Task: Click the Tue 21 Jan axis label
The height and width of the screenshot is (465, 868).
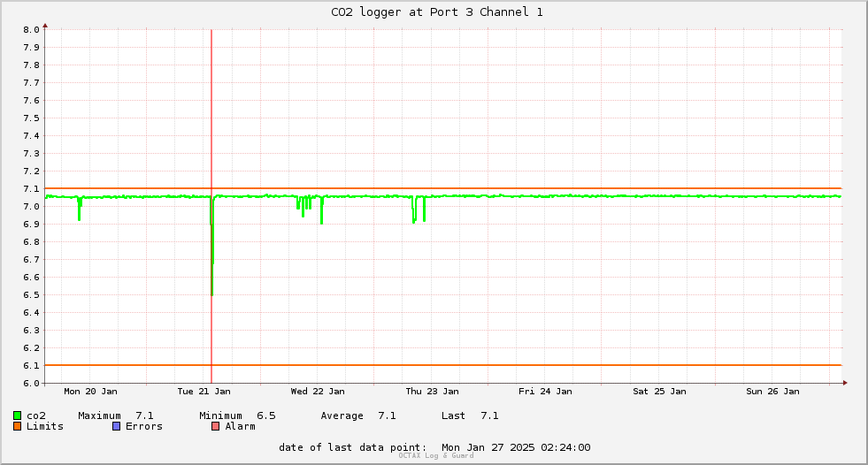Action: (x=204, y=392)
